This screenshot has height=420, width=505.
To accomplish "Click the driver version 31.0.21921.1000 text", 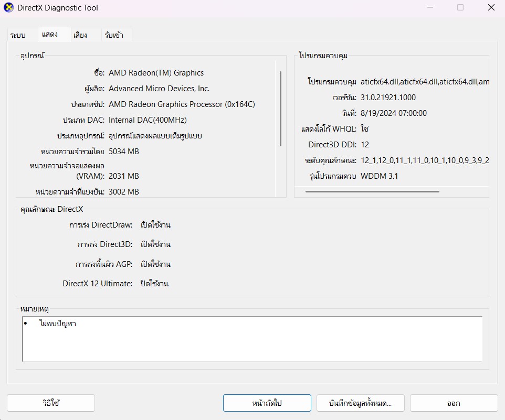I will (x=388, y=98).
